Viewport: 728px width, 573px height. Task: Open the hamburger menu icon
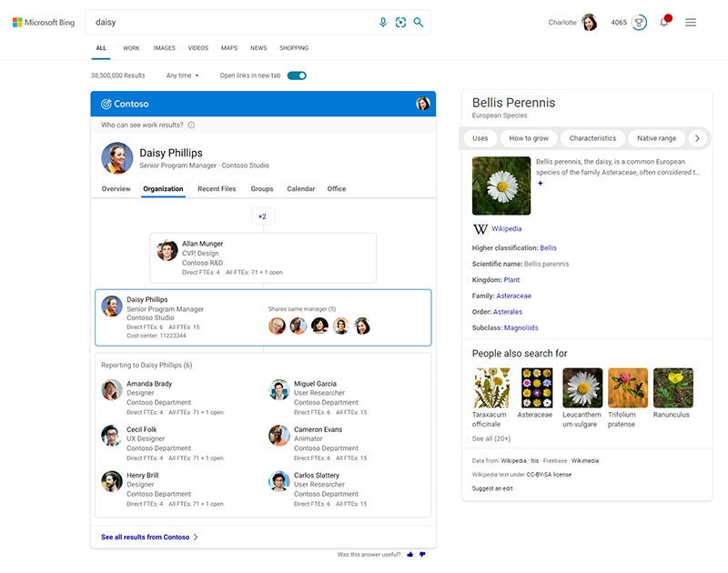click(690, 20)
